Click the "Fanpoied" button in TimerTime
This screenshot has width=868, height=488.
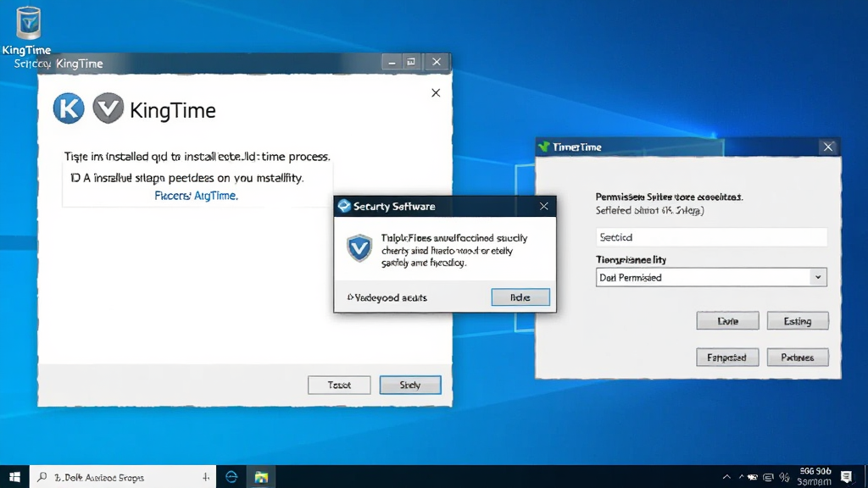[x=727, y=358]
